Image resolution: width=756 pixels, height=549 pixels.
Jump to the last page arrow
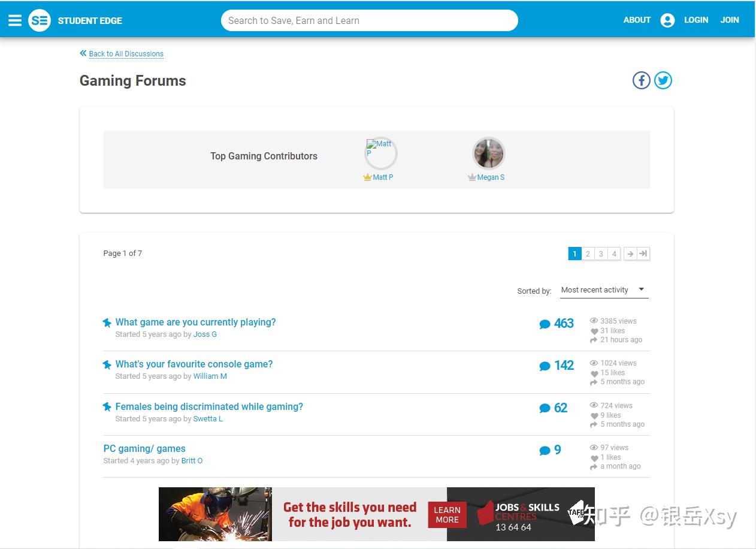coord(643,254)
